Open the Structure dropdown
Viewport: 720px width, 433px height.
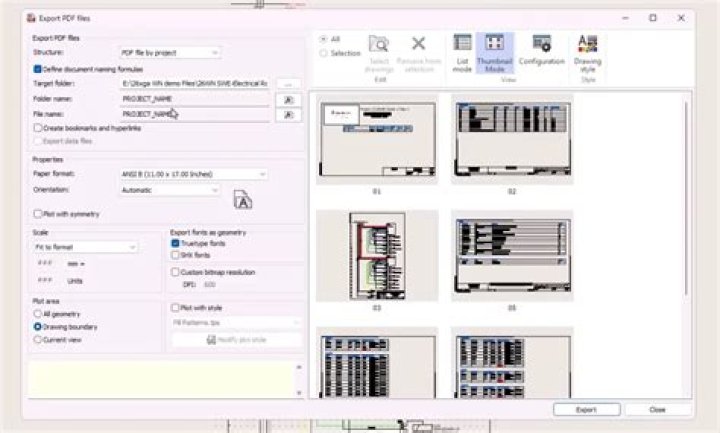tap(169, 53)
